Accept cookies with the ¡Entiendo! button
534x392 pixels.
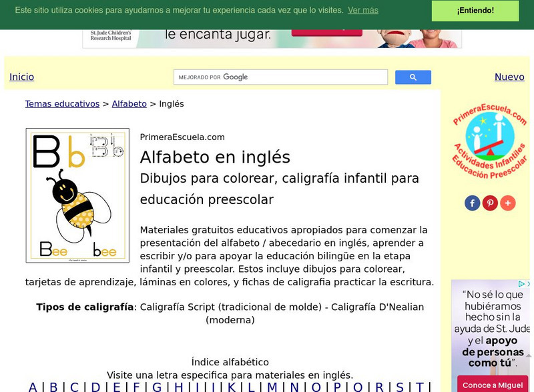point(475,11)
